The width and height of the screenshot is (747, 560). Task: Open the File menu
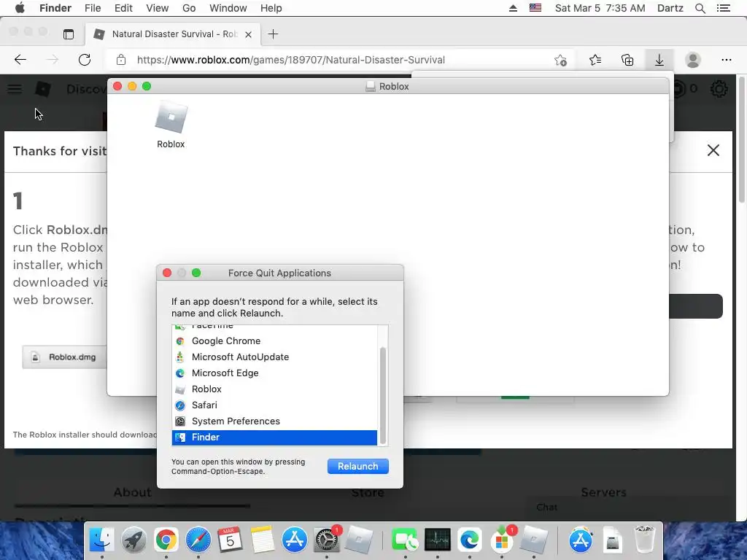[93, 8]
